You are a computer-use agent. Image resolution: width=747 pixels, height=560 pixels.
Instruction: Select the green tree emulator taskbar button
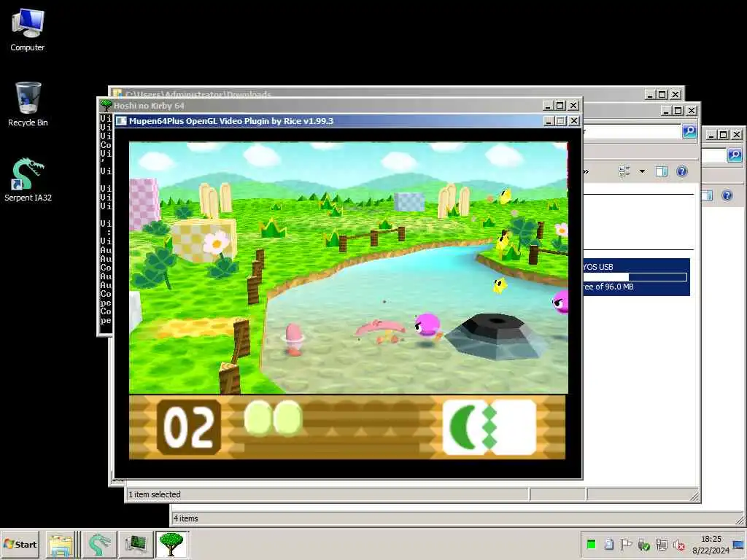pyautogui.click(x=171, y=545)
